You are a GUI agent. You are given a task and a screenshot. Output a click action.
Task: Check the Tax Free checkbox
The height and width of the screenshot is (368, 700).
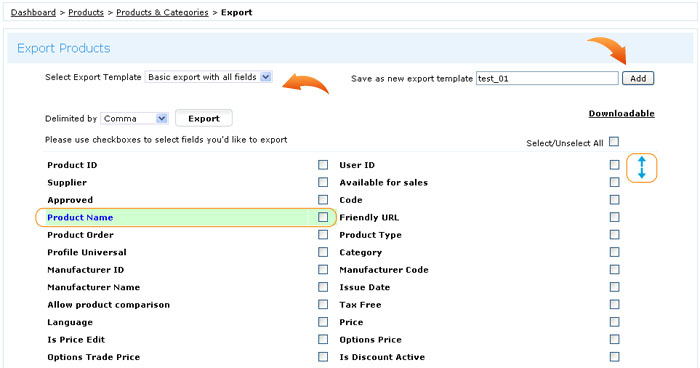(x=615, y=304)
